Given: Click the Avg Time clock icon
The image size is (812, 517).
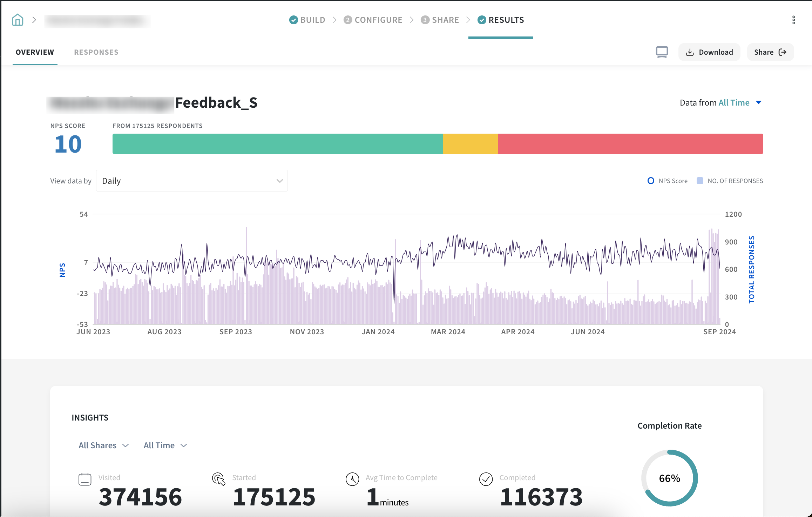Looking at the screenshot, I should (x=352, y=479).
